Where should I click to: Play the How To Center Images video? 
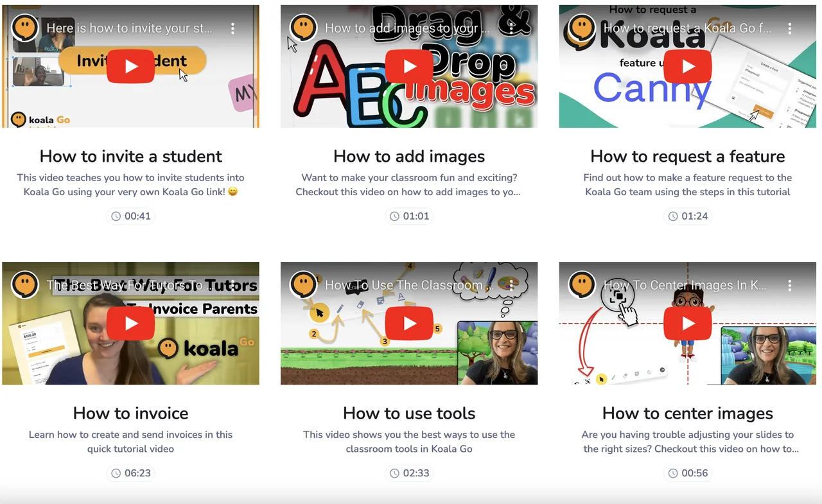tap(688, 324)
